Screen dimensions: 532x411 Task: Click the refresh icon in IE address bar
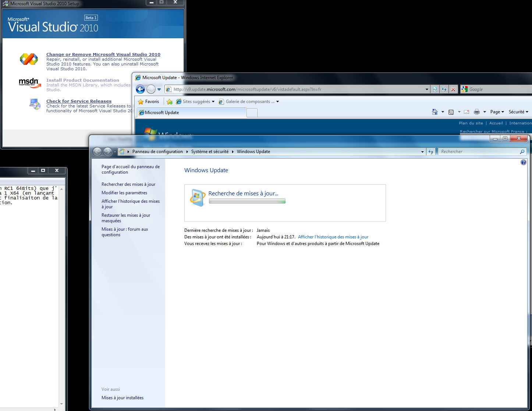[444, 89]
